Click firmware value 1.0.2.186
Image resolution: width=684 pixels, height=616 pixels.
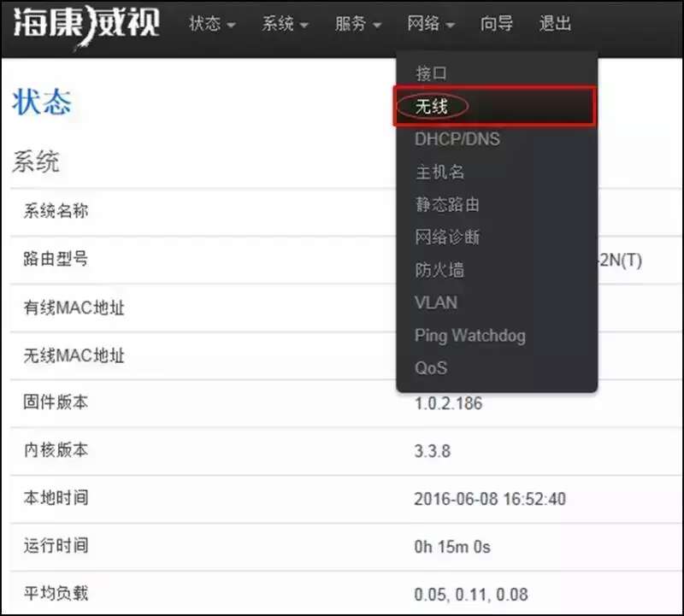[448, 404]
